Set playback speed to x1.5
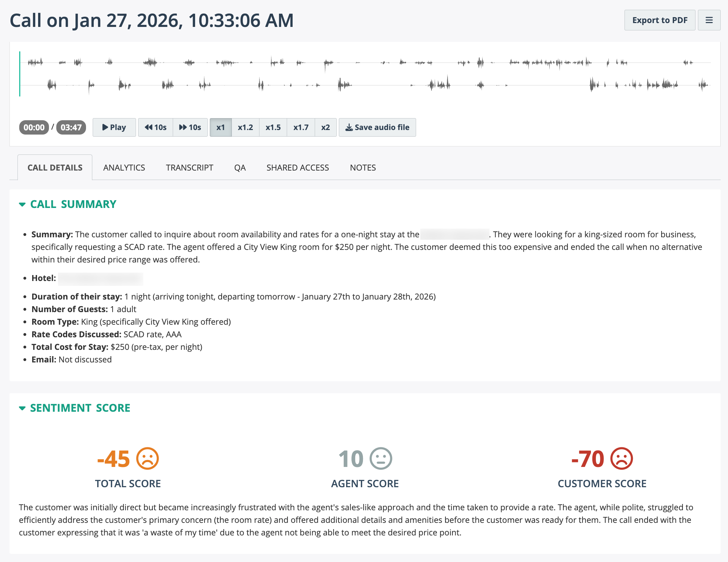Image resolution: width=728 pixels, height=562 pixels. pos(273,127)
